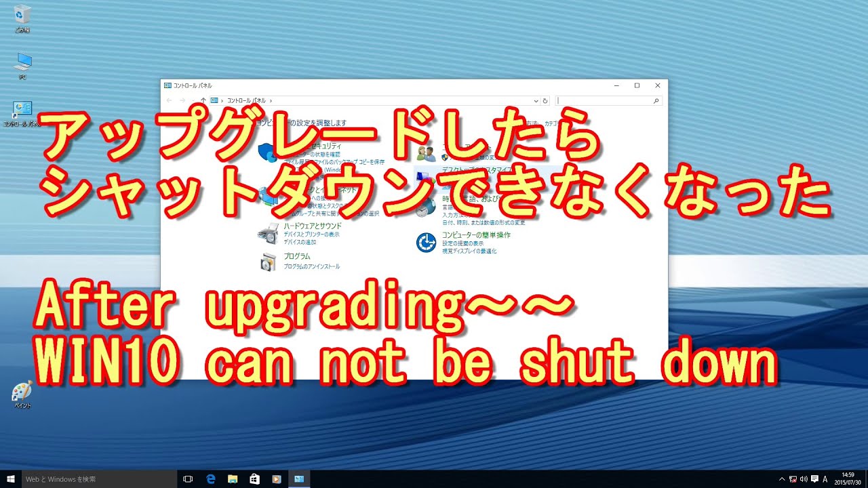Click the Web と Windows を検索 box
The width and height of the screenshot is (868, 488).
[99, 479]
